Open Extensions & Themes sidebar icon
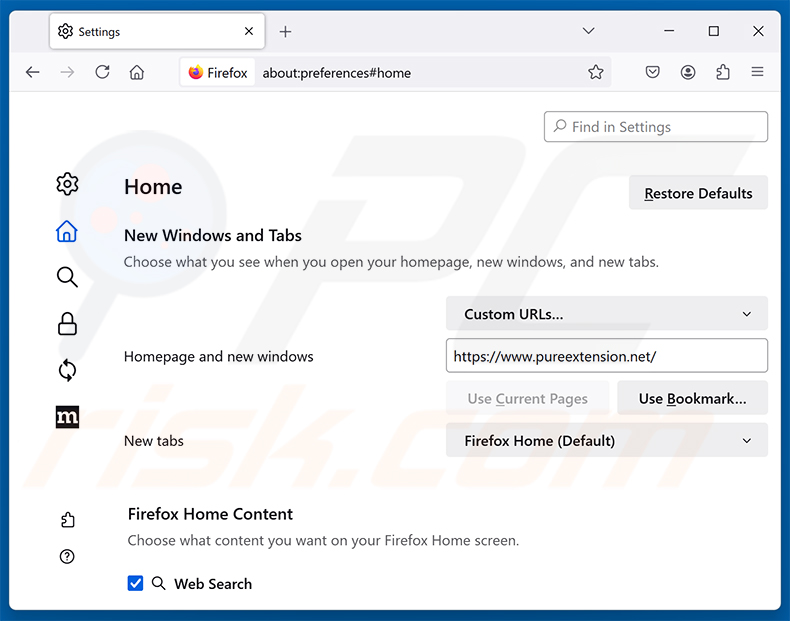 coord(67,520)
